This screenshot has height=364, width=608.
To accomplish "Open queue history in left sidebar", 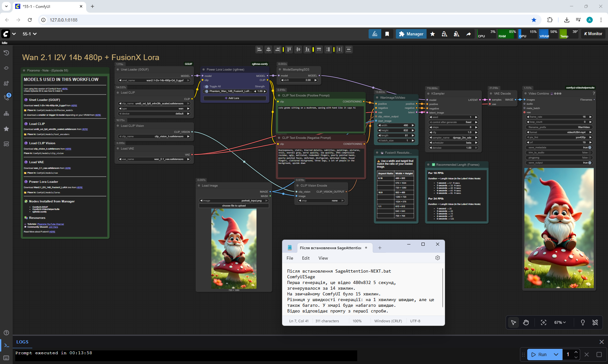I will [6, 53].
